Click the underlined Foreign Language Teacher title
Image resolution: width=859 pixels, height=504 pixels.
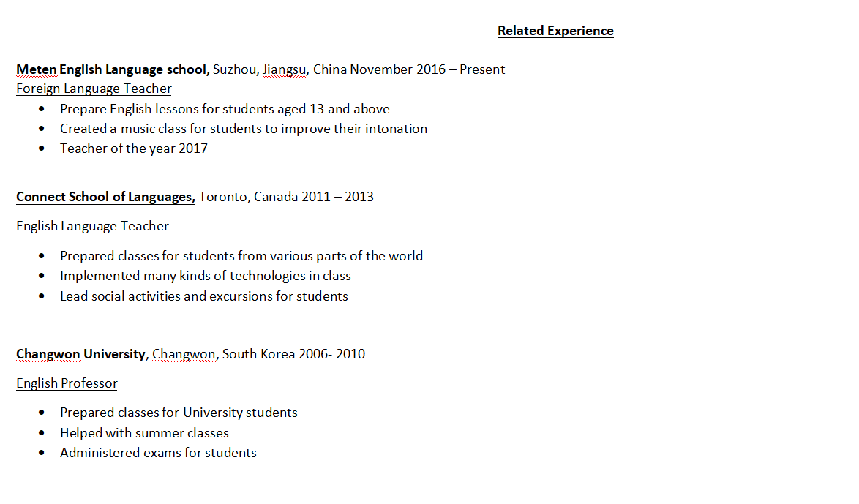click(94, 89)
